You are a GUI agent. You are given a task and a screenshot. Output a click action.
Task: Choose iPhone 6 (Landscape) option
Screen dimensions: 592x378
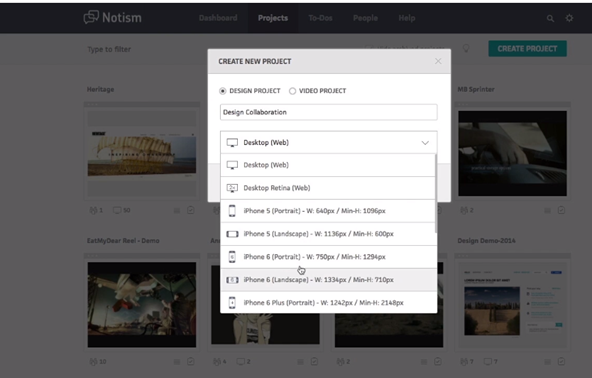click(x=328, y=280)
